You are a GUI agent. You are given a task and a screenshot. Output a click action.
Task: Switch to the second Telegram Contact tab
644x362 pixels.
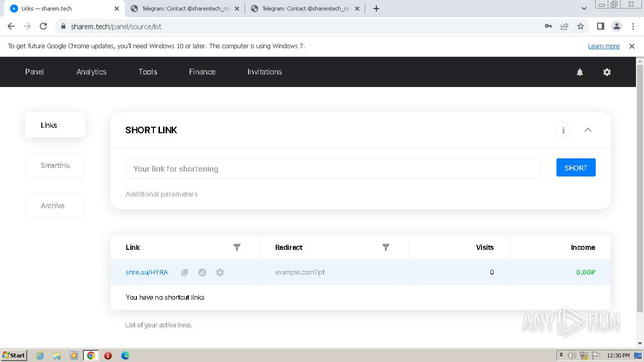pos(305,9)
